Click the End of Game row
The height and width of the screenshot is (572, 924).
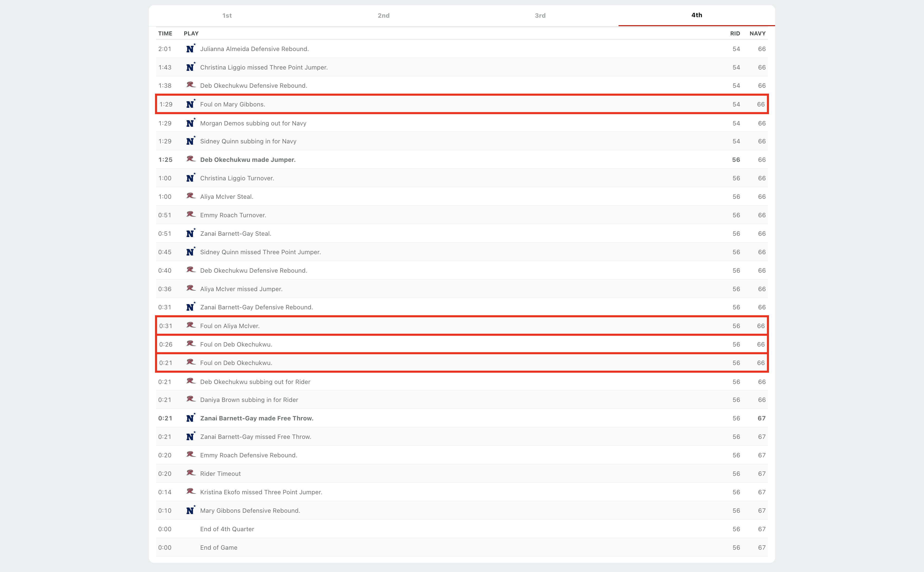(x=218, y=547)
